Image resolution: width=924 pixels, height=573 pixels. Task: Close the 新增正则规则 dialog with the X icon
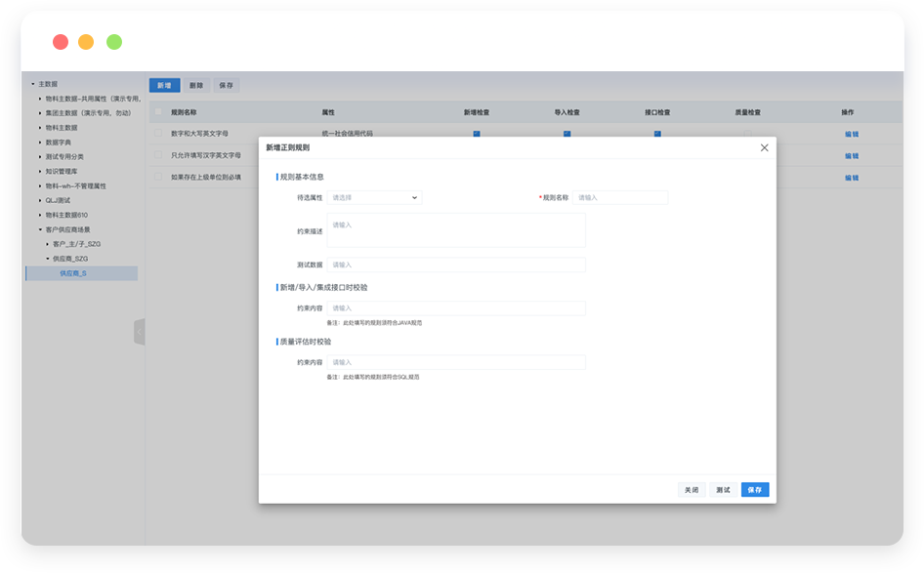click(x=764, y=147)
